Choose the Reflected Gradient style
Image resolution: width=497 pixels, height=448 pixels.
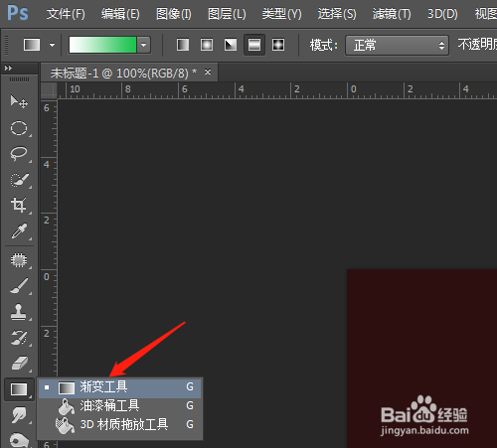click(254, 45)
